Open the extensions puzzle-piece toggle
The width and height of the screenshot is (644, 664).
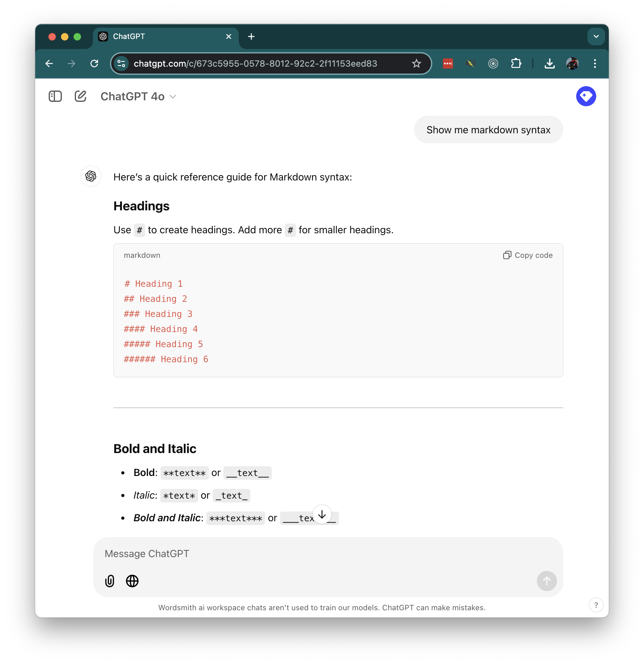(x=516, y=64)
